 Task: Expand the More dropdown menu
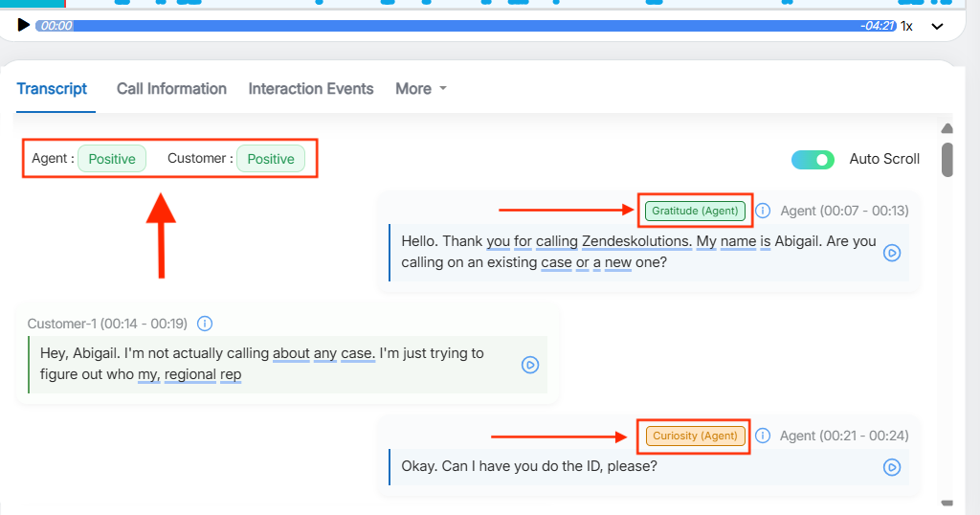[x=421, y=89]
